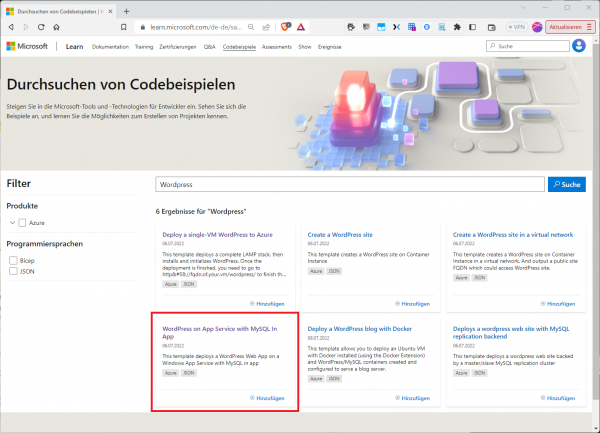The image size is (600, 433).
Task: Click Hinzufügen on Create a WordPress site card
Action: (x=412, y=304)
